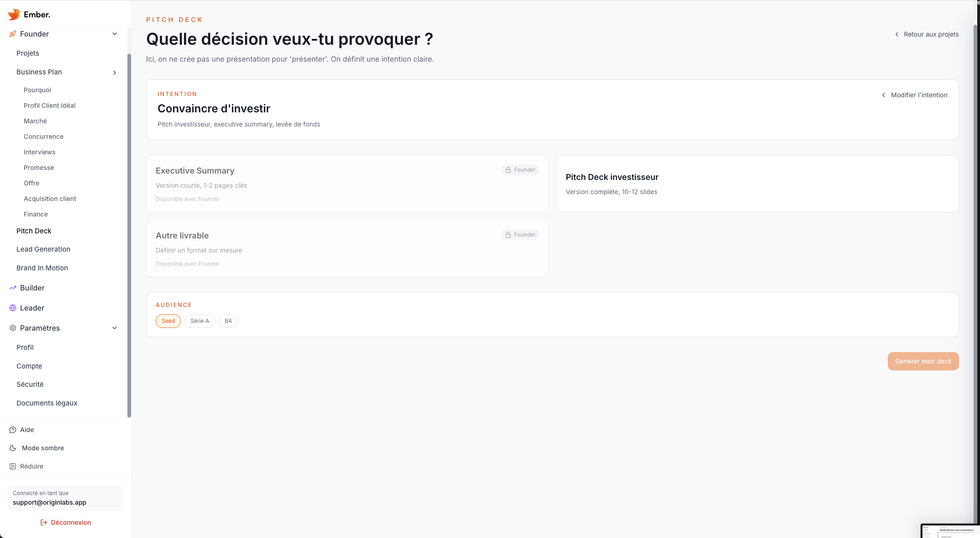Select the Founder rocket icon
This screenshot has height=538, width=980.
click(12, 34)
